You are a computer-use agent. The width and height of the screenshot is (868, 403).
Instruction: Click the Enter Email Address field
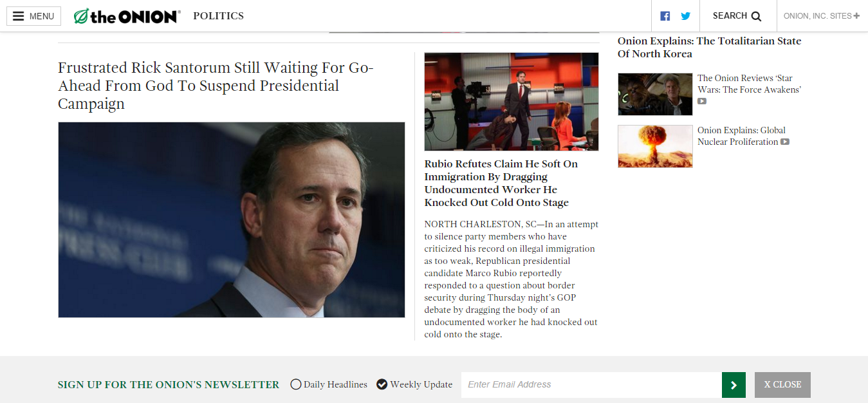coord(591,385)
